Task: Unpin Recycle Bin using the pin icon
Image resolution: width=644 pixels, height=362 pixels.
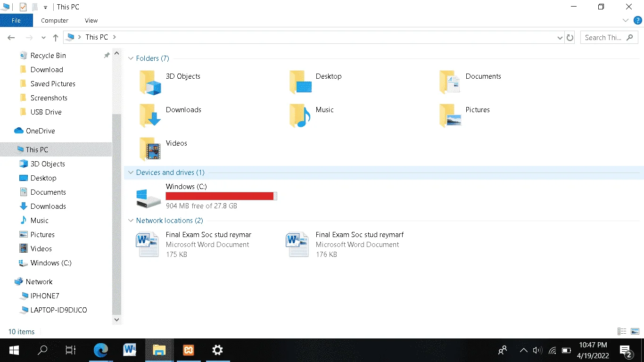Action: pos(107,56)
